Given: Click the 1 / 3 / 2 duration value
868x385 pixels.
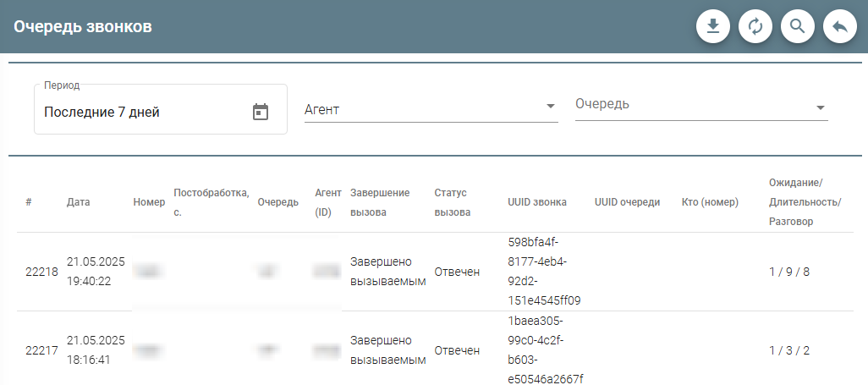Looking at the screenshot, I should (x=789, y=350).
